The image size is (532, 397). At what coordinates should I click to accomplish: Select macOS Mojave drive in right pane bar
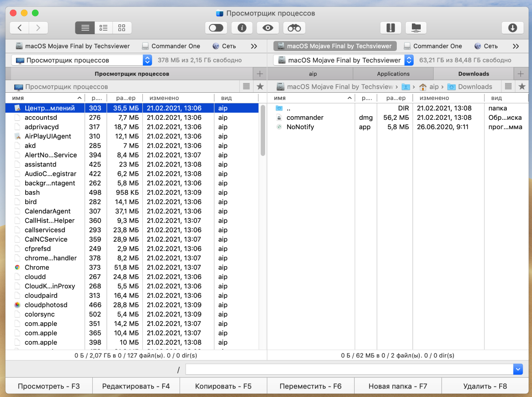click(x=335, y=46)
